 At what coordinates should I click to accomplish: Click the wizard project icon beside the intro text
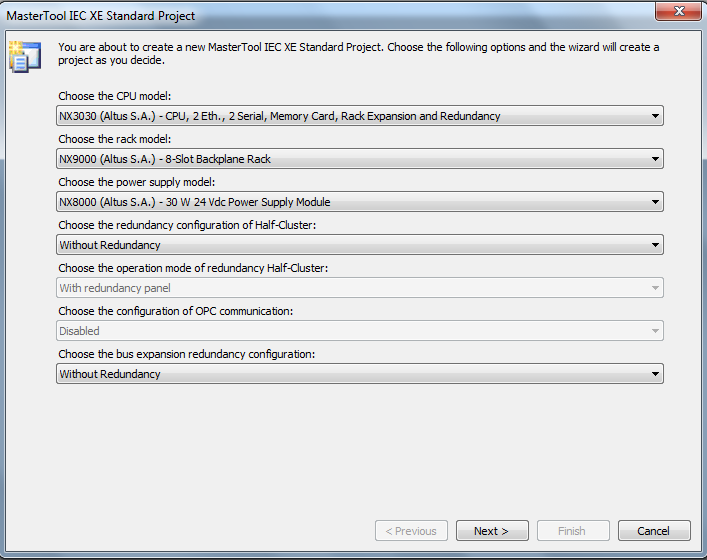click(x=25, y=56)
